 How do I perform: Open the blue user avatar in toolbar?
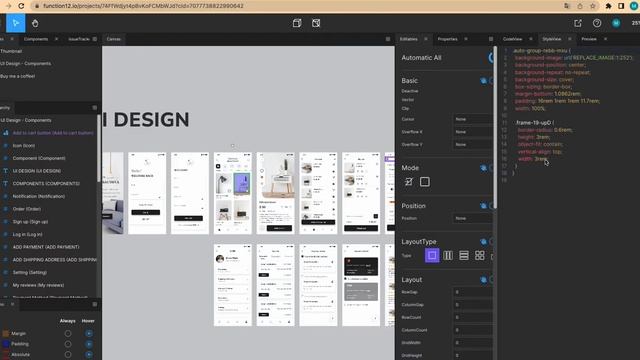(616, 23)
